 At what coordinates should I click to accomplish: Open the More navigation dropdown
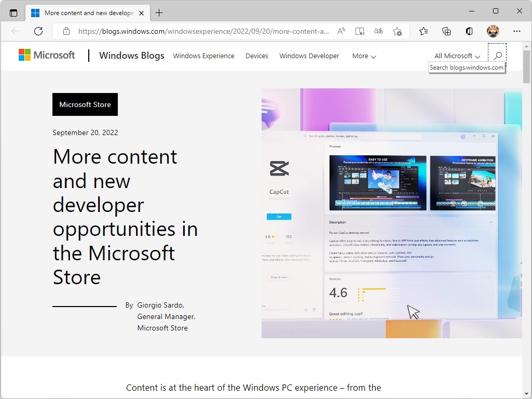tap(364, 56)
